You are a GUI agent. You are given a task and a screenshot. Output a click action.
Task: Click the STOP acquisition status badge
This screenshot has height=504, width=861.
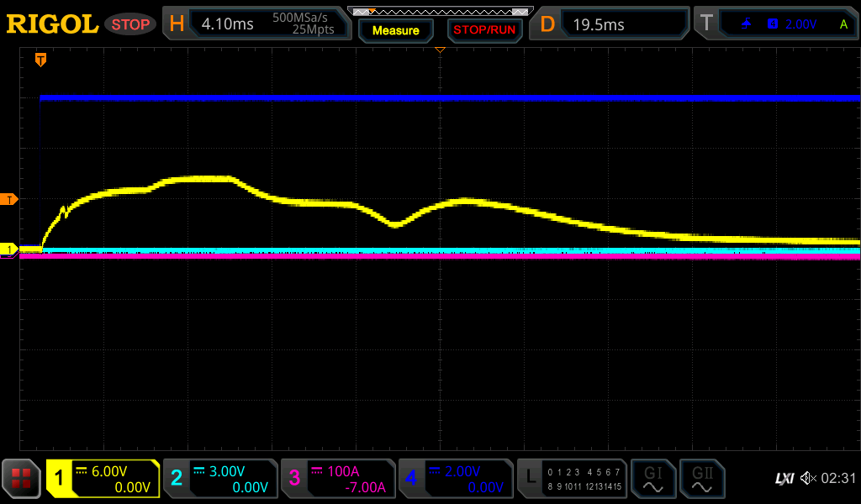pos(130,24)
